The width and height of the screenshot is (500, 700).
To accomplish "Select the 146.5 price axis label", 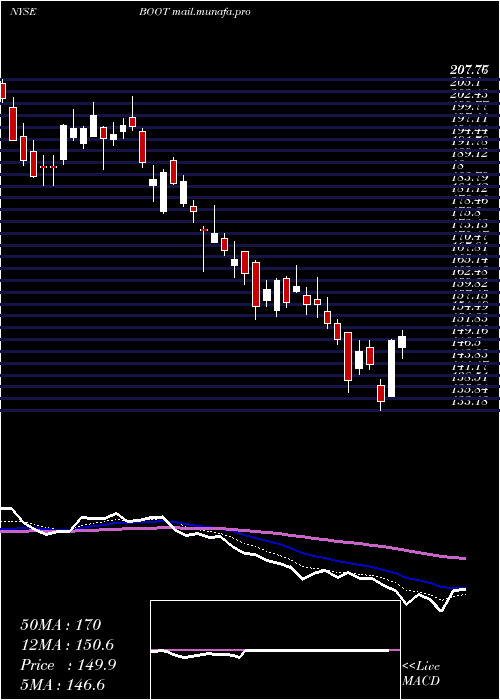I will click(x=465, y=343).
